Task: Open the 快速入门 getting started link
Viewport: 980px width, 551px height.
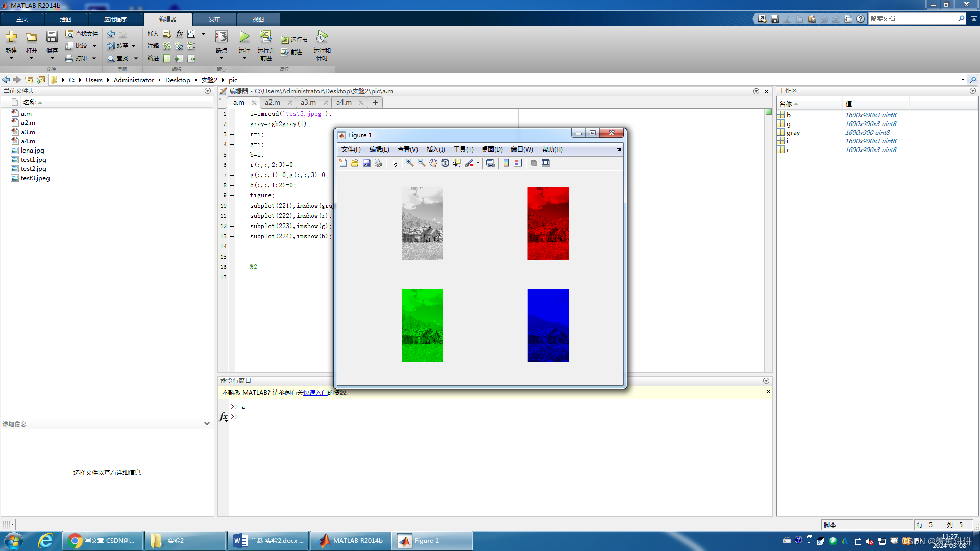Action: tap(315, 393)
